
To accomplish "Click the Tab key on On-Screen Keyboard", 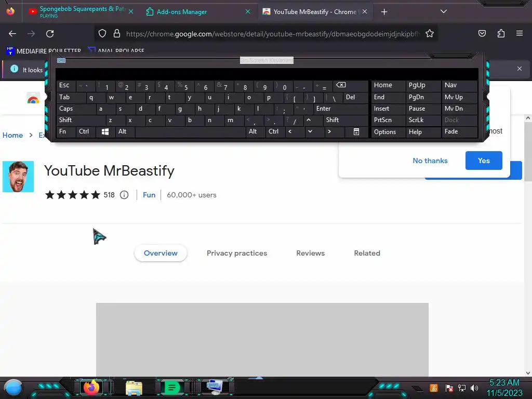I will [71, 97].
